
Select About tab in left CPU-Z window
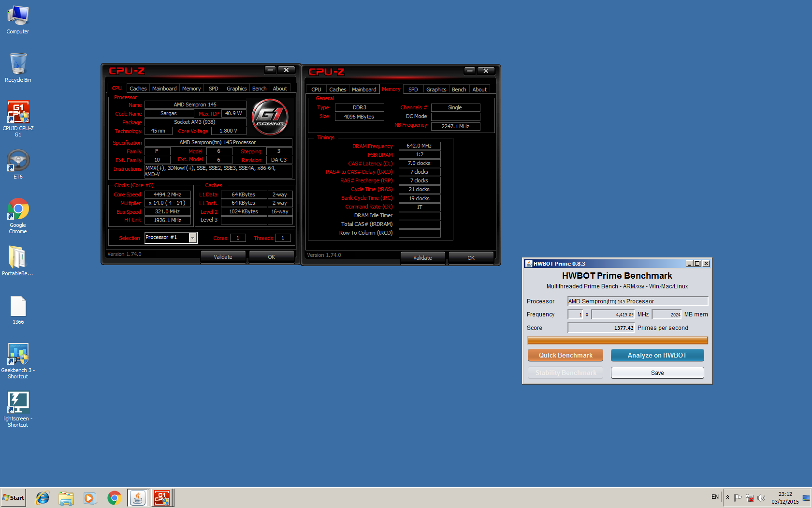pyautogui.click(x=280, y=89)
